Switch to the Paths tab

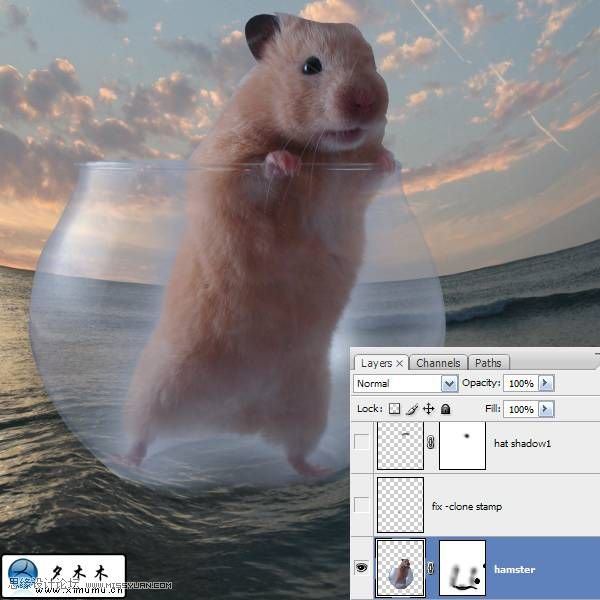(x=488, y=363)
